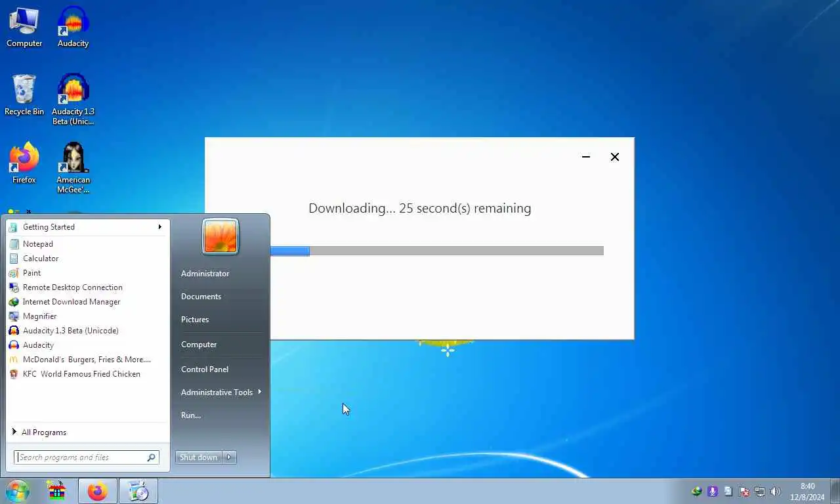This screenshot has width=840, height=504.
Task: Minimize the downloading window
Action: [586, 157]
